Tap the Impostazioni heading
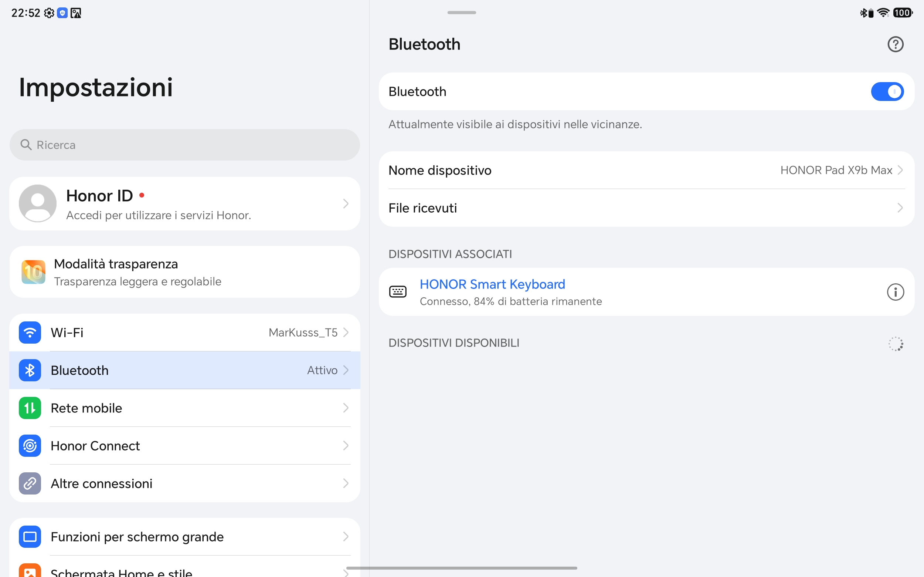 tap(96, 87)
